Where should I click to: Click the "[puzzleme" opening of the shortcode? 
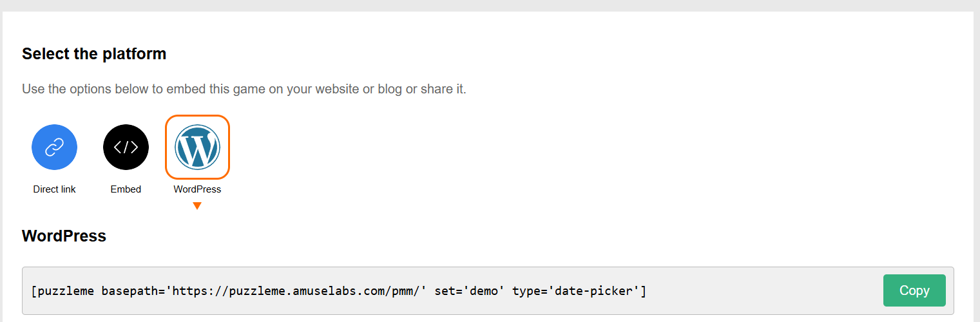coord(62,291)
